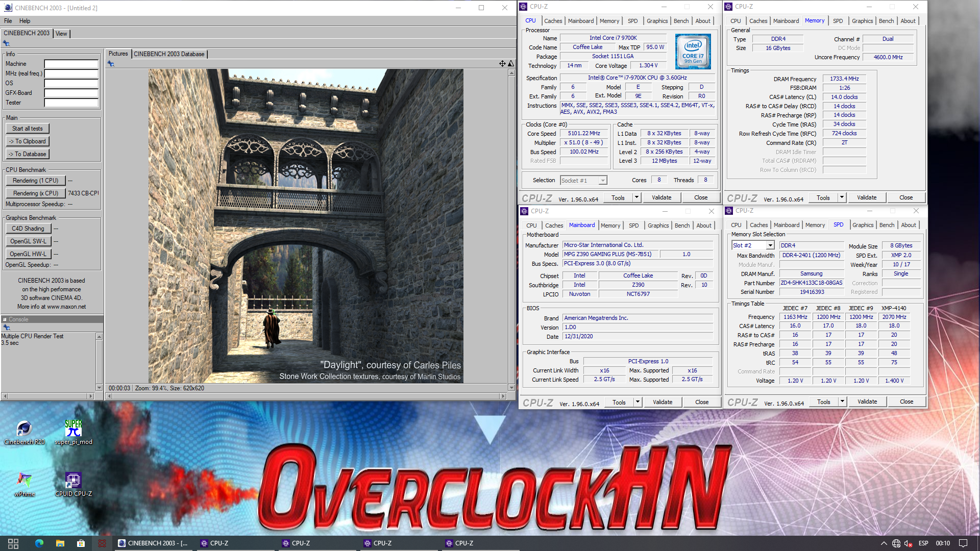
Task: Run OpenGL HW-L benchmark
Action: (28, 254)
